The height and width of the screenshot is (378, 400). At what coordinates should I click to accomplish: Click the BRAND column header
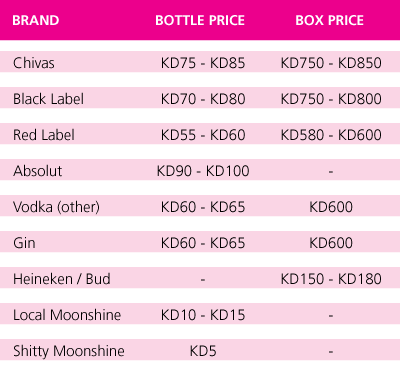click(36, 20)
